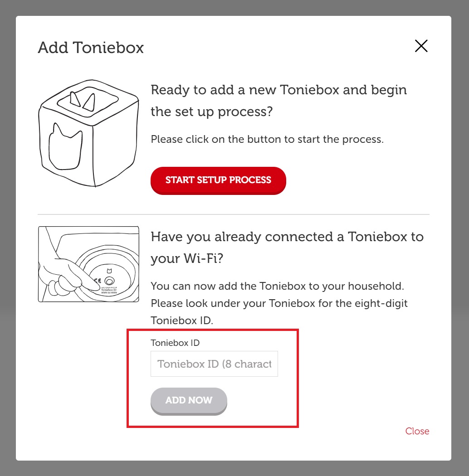Click the greyed-out ADD NOW button
The width and height of the screenshot is (469, 476).
pyautogui.click(x=189, y=401)
